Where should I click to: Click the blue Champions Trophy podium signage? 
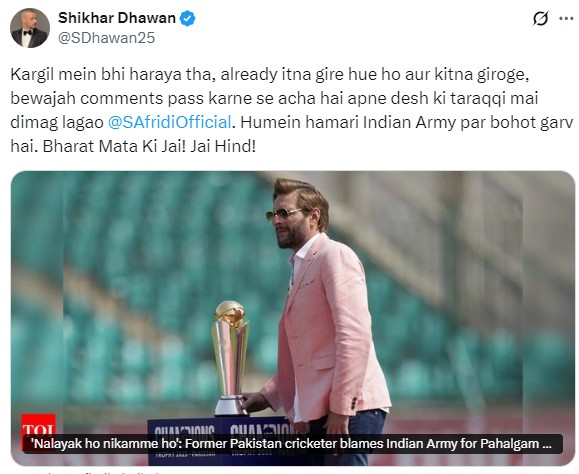point(222,440)
